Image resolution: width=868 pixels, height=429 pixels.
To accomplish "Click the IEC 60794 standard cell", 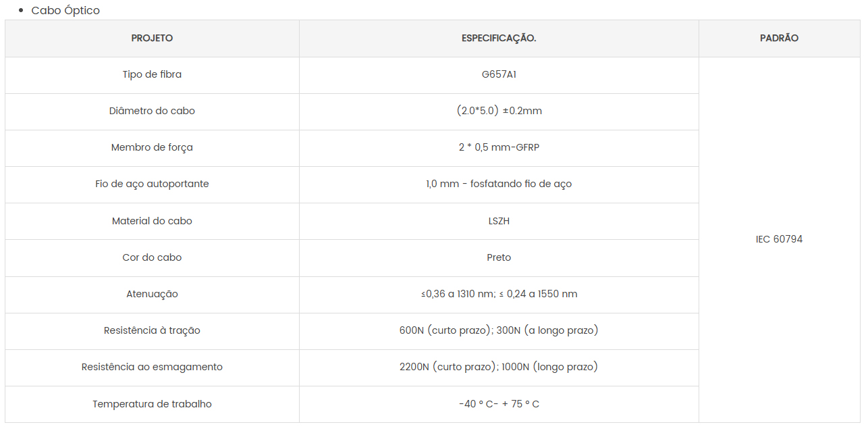I will [x=779, y=240].
